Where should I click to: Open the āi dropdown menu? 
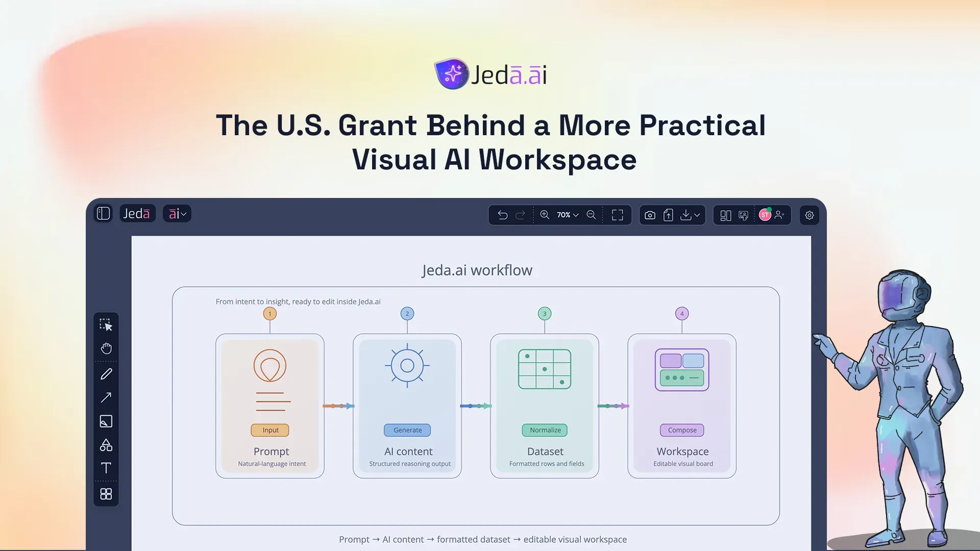point(177,213)
